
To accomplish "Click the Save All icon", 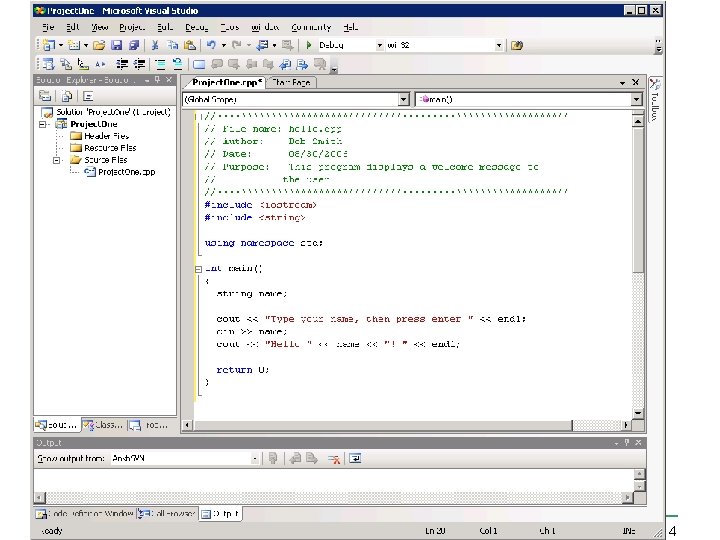I will click(x=134, y=45).
